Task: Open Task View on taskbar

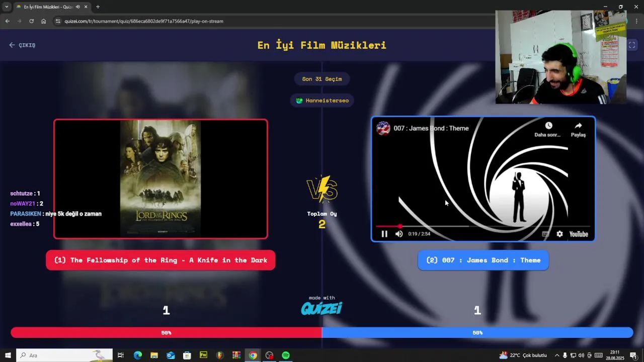Action: [121, 355]
